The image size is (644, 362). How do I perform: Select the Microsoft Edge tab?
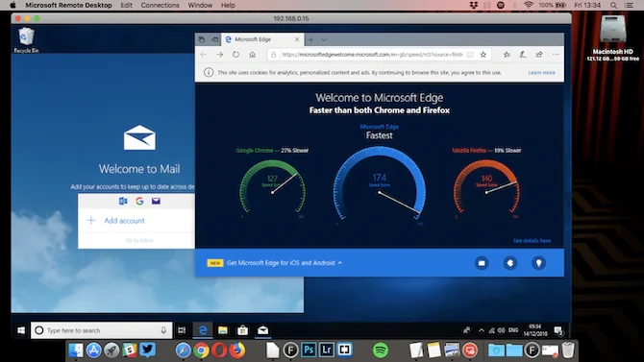tap(262, 39)
